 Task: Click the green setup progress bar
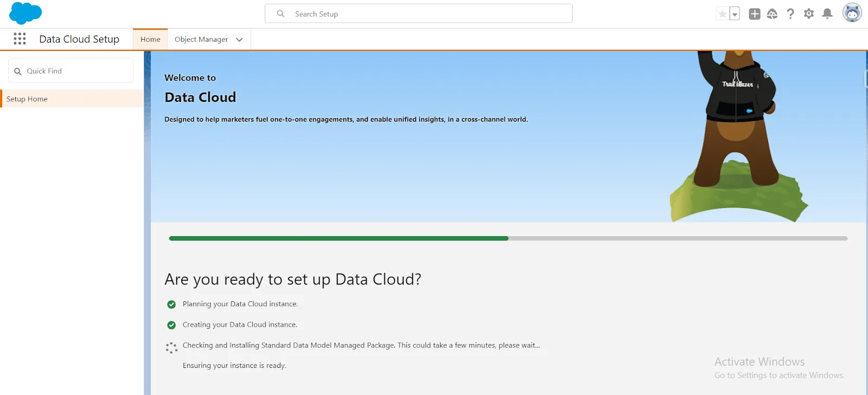coord(339,238)
